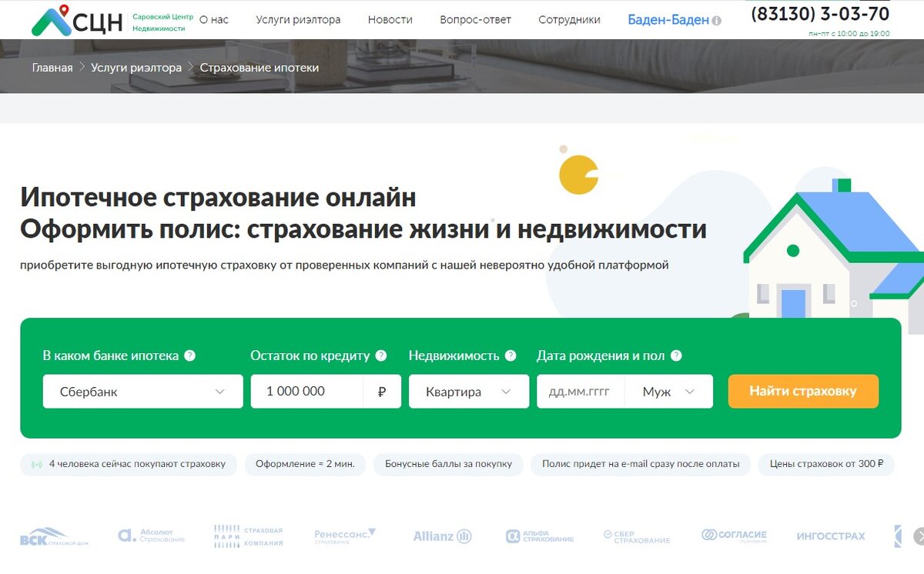
Task: Click the birth date field дд.мм.гггг
Action: pos(580,391)
